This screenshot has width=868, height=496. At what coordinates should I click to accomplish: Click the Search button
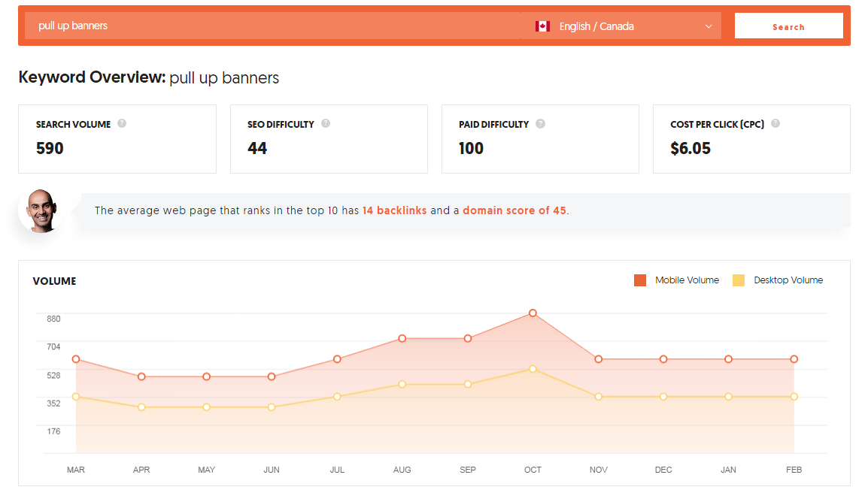pyautogui.click(x=788, y=26)
